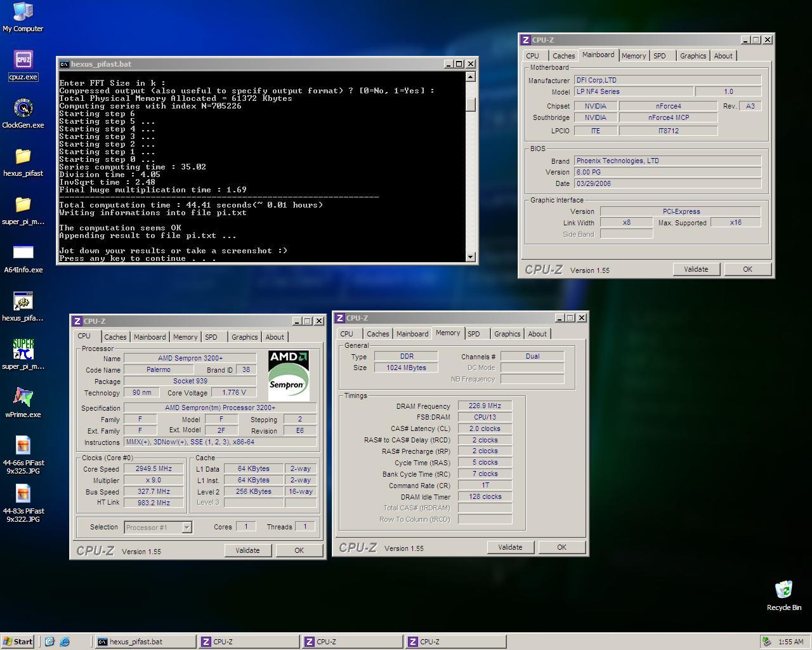Click the Show Desktop quick launch icon
This screenshot has height=650, width=812.
[x=49, y=642]
